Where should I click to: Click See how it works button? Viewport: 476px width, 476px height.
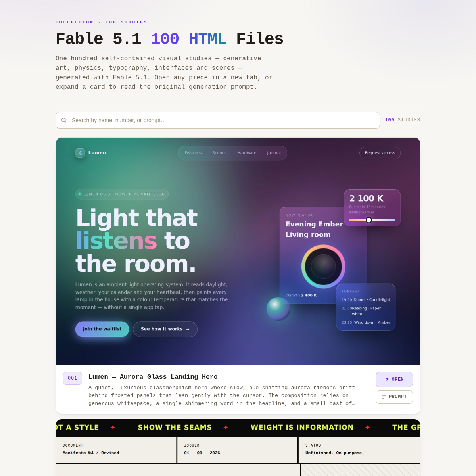pyautogui.click(x=165, y=329)
